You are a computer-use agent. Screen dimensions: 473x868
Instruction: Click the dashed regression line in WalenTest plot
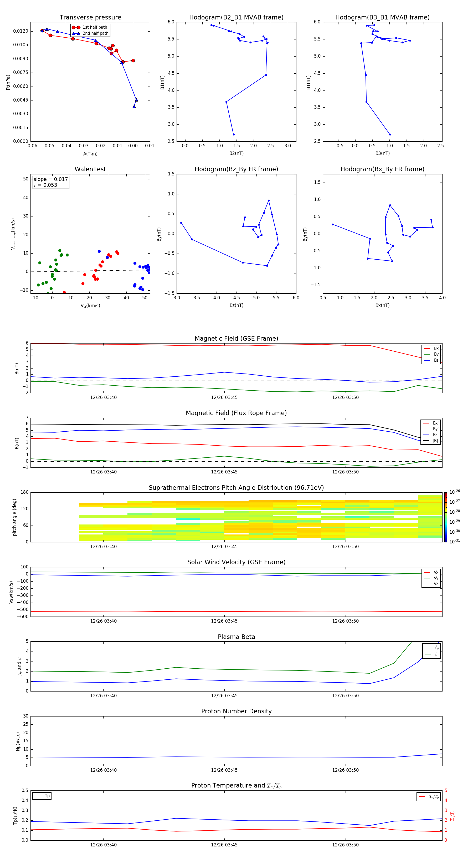point(90,271)
